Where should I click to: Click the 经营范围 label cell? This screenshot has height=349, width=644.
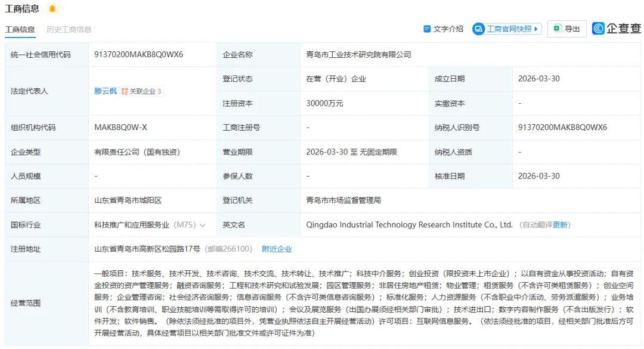(47, 304)
